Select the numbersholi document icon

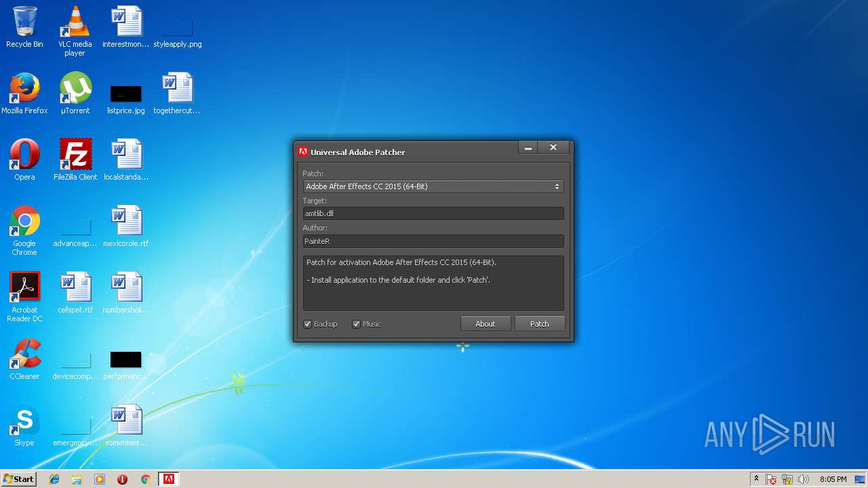point(125,293)
